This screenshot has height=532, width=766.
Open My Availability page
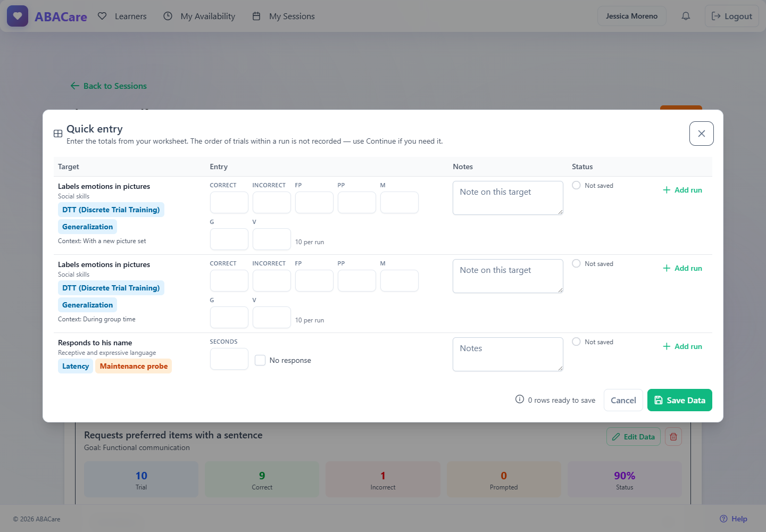199,16
